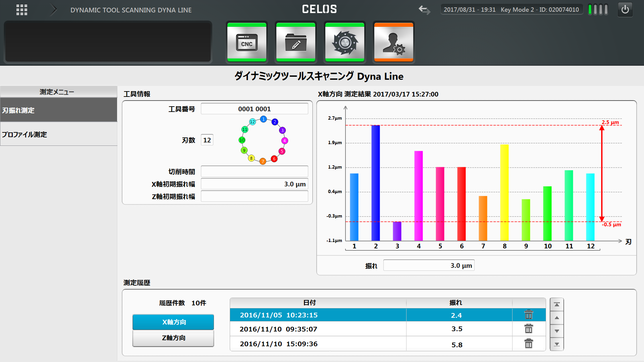Select the 刃振れ測定 menu item
The image size is (644, 362).
tap(59, 110)
